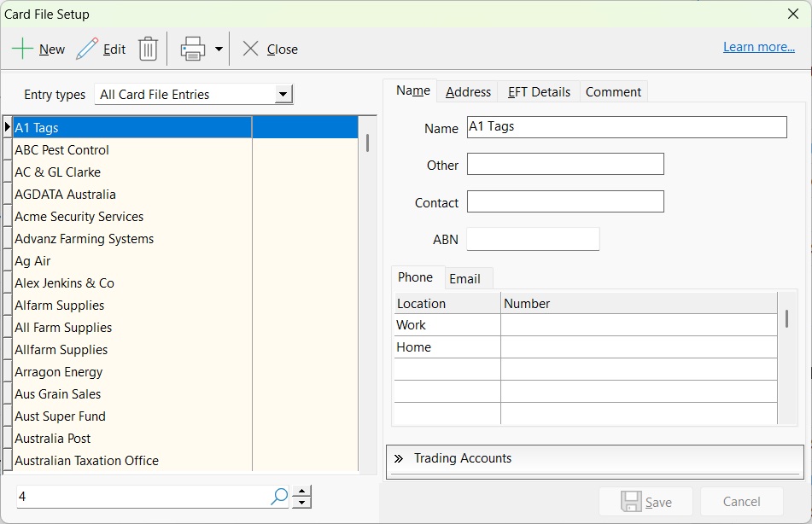812x524 pixels.
Task: Click inside the ABN input field
Action: pyautogui.click(x=532, y=239)
